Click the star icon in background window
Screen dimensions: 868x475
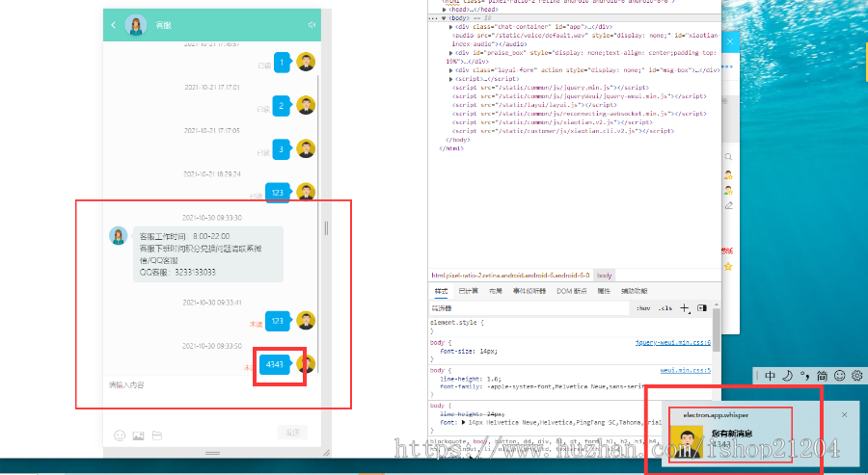728,267
